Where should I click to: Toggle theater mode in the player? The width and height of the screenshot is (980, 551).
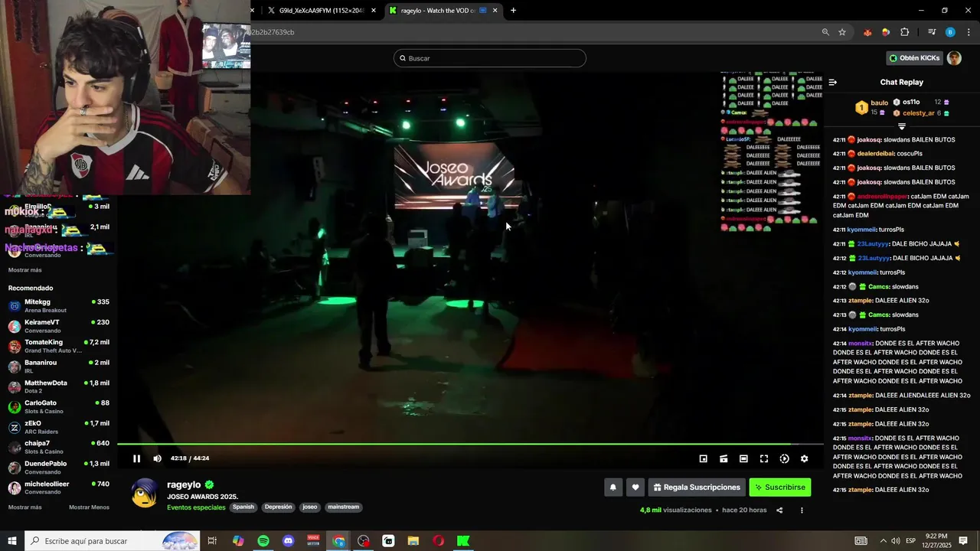pyautogui.click(x=743, y=458)
